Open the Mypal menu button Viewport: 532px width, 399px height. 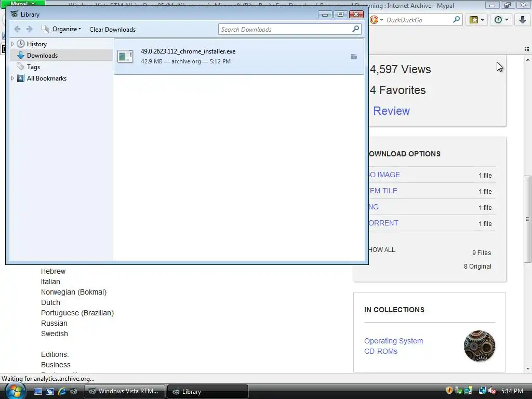(22, 3)
